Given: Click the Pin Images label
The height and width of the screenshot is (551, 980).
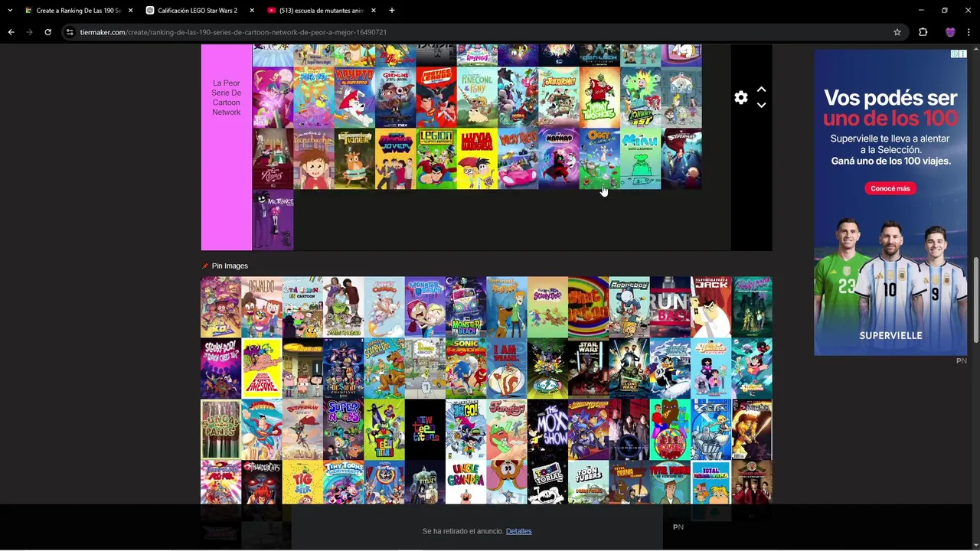Looking at the screenshot, I should click(230, 266).
